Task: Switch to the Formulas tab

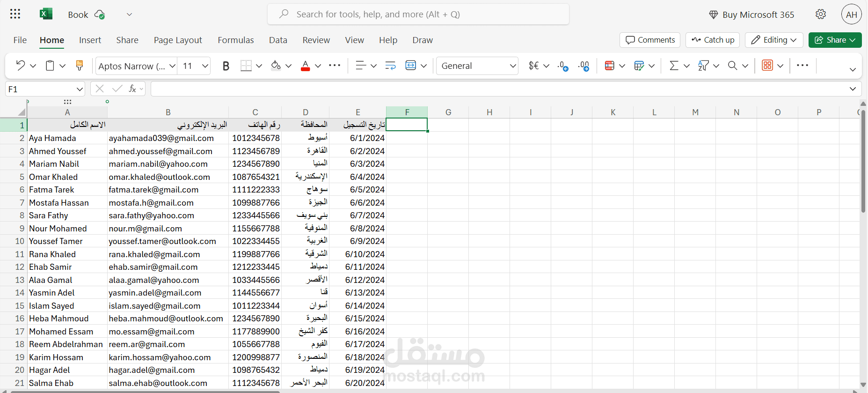Action: pyautogui.click(x=236, y=40)
